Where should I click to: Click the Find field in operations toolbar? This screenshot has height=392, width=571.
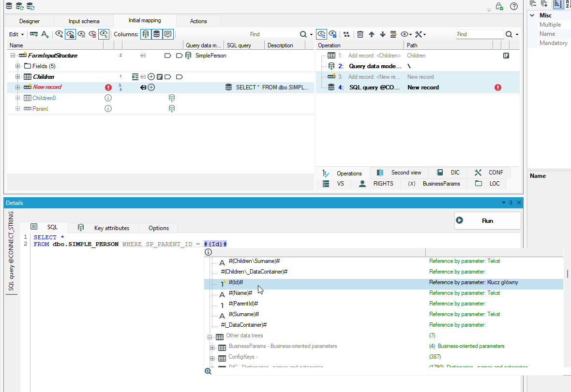tap(480, 34)
